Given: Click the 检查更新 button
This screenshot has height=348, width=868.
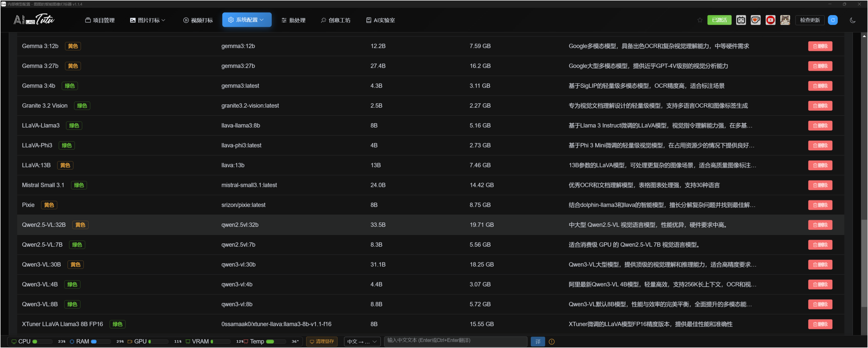Looking at the screenshot, I should pos(810,20).
